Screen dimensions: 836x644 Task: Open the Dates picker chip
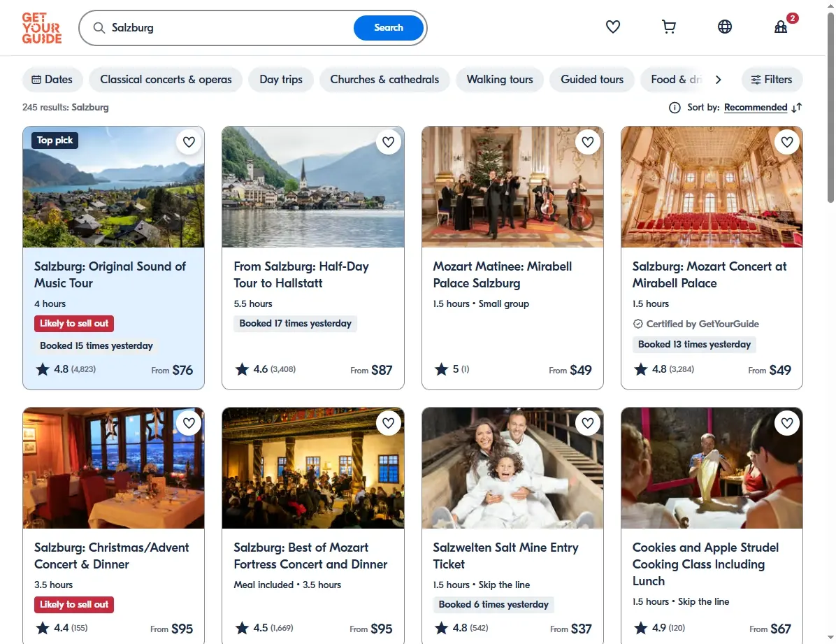pos(52,80)
